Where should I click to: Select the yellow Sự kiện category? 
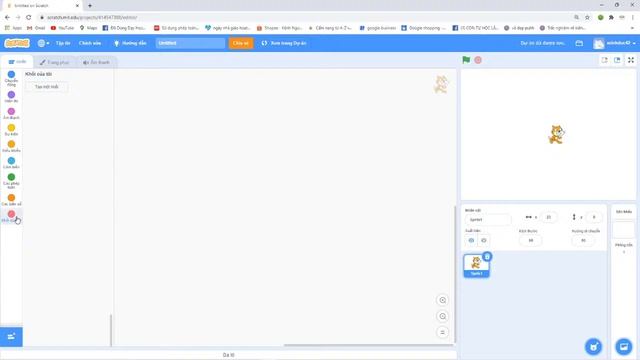[x=11, y=130]
